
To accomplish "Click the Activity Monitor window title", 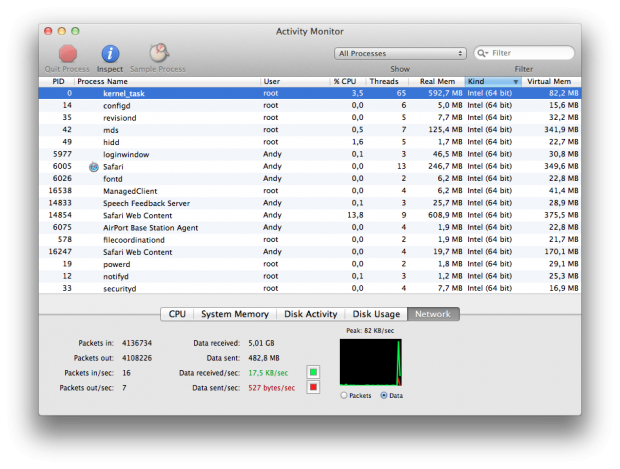I will coord(310,31).
